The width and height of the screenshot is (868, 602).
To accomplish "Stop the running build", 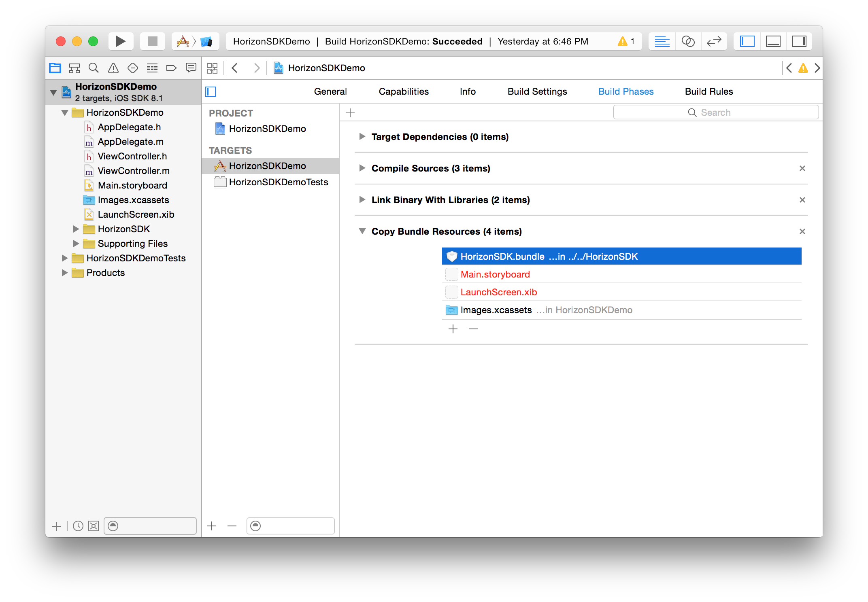I will pos(152,41).
